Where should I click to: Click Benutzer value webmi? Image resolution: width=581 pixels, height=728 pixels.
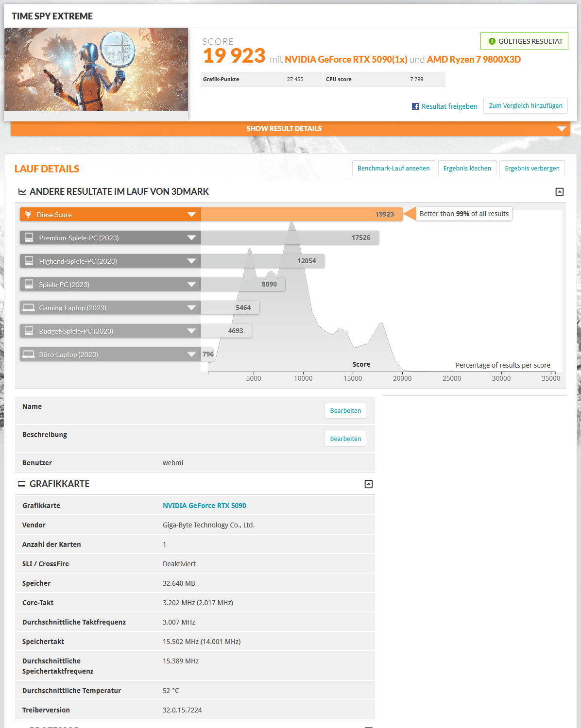173,463
